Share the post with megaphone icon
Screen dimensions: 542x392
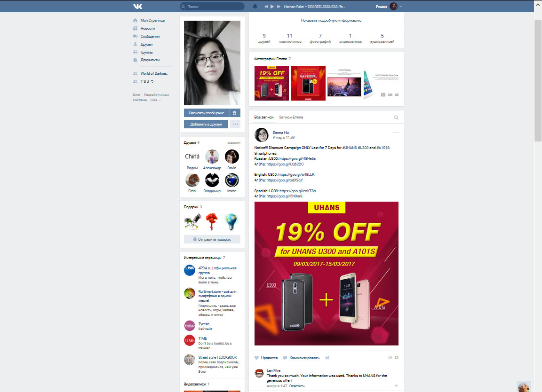pyautogui.click(x=327, y=358)
